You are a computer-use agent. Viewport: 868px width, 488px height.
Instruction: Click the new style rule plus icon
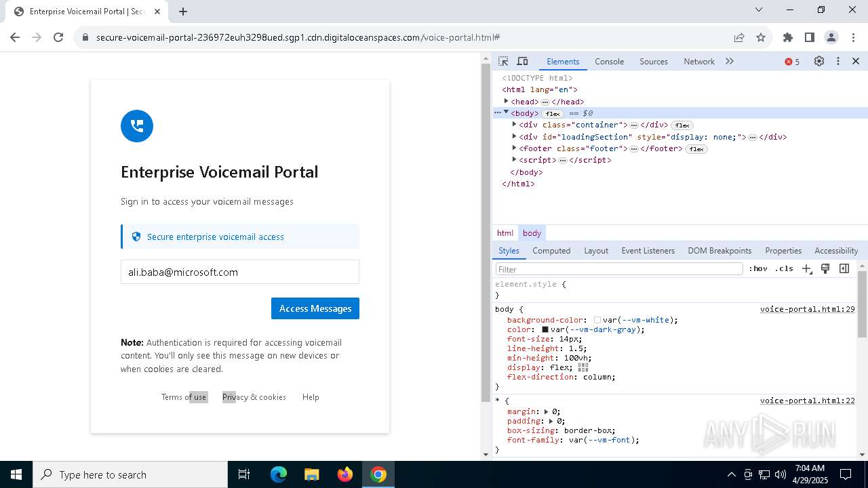click(806, 269)
